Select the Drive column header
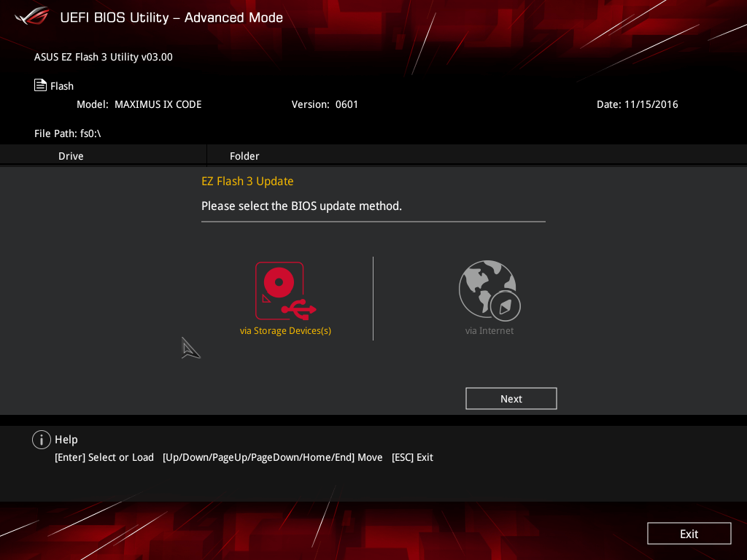Screen dimensions: 747x560 [71, 156]
